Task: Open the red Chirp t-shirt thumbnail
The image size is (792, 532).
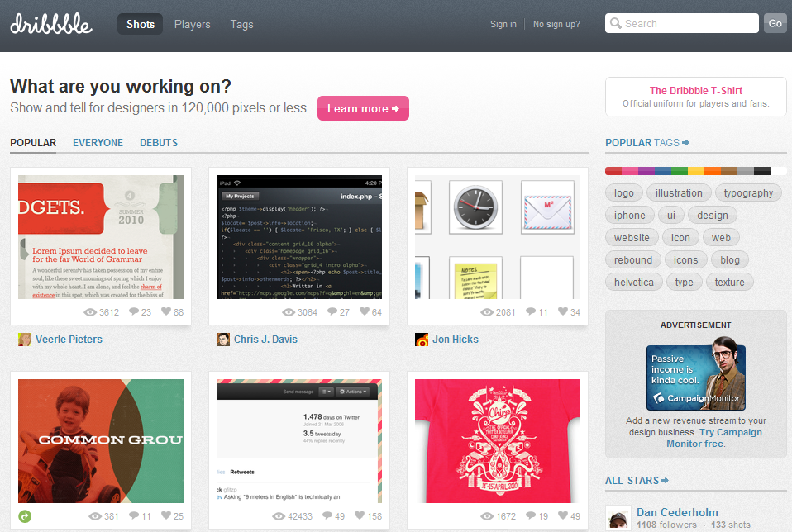Action: click(x=498, y=441)
